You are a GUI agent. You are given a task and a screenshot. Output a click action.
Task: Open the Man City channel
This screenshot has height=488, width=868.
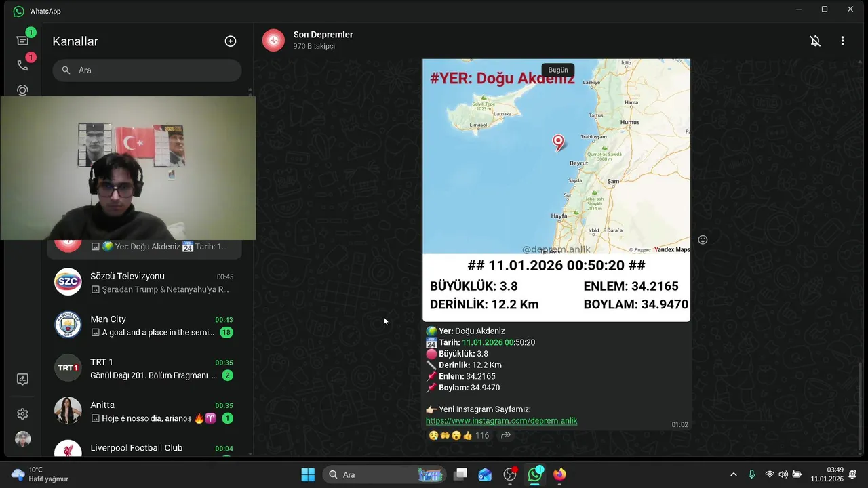pyautogui.click(x=144, y=325)
